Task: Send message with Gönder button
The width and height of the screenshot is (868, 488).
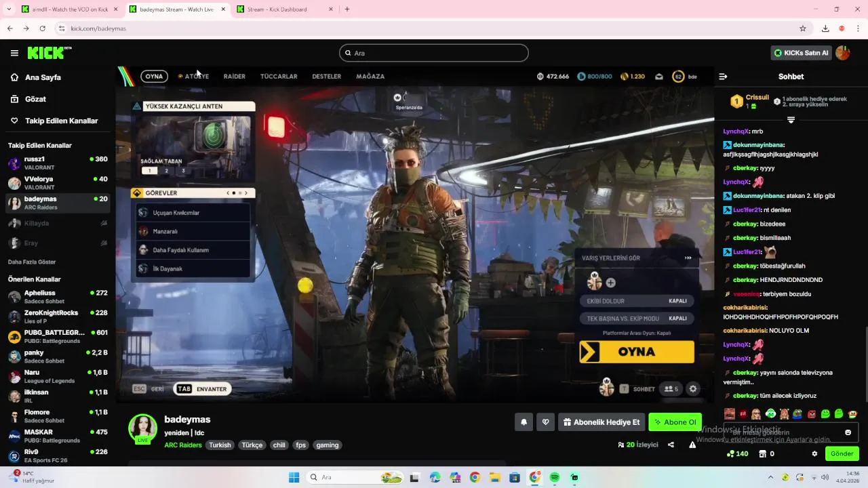Action: 842,453
